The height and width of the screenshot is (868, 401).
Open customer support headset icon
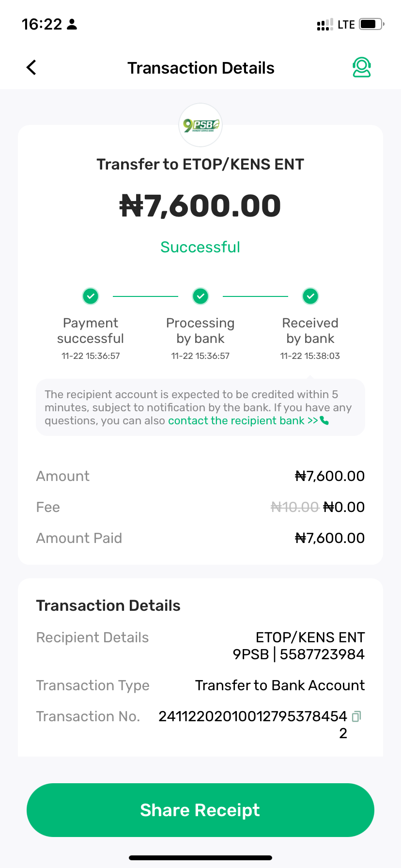click(x=361, y=67)
